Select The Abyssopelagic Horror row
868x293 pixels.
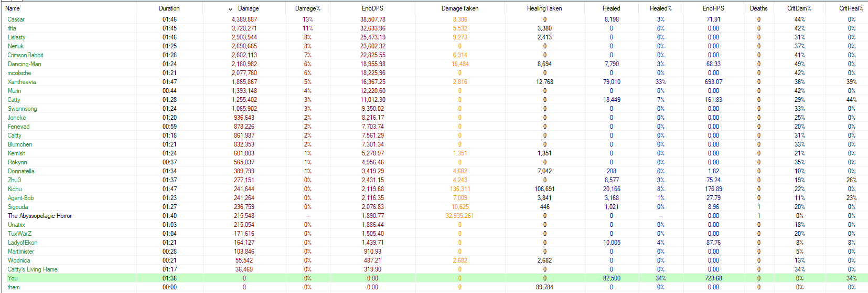pos(40,216)
